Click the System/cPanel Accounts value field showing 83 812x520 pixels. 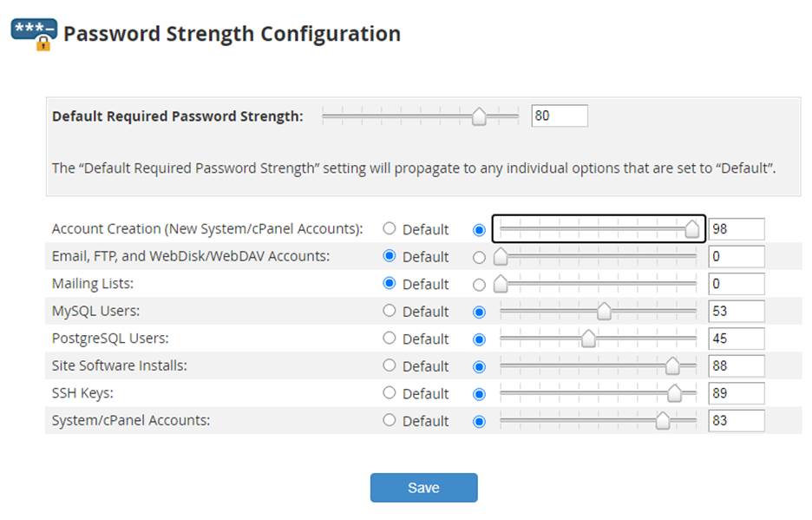(x=737, y=421)
